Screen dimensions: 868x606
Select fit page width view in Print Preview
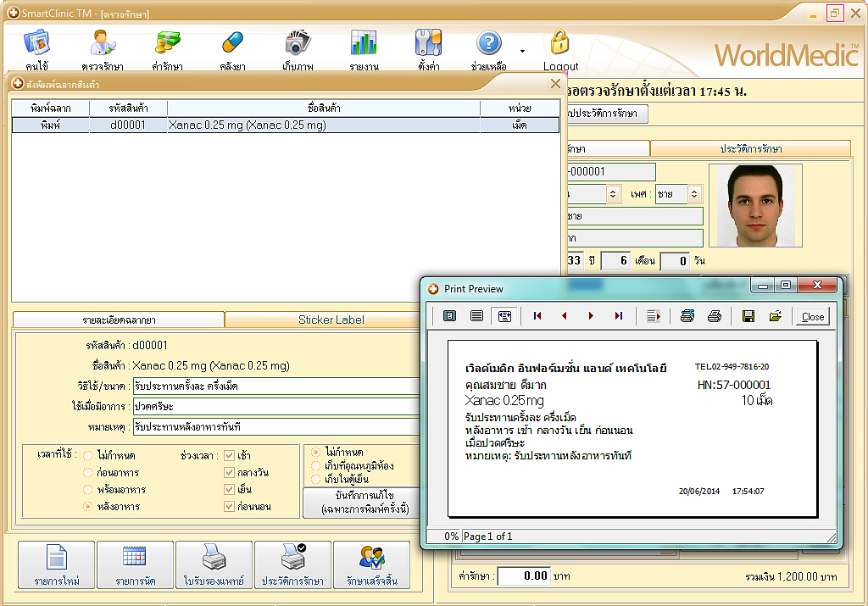(504, 316)
